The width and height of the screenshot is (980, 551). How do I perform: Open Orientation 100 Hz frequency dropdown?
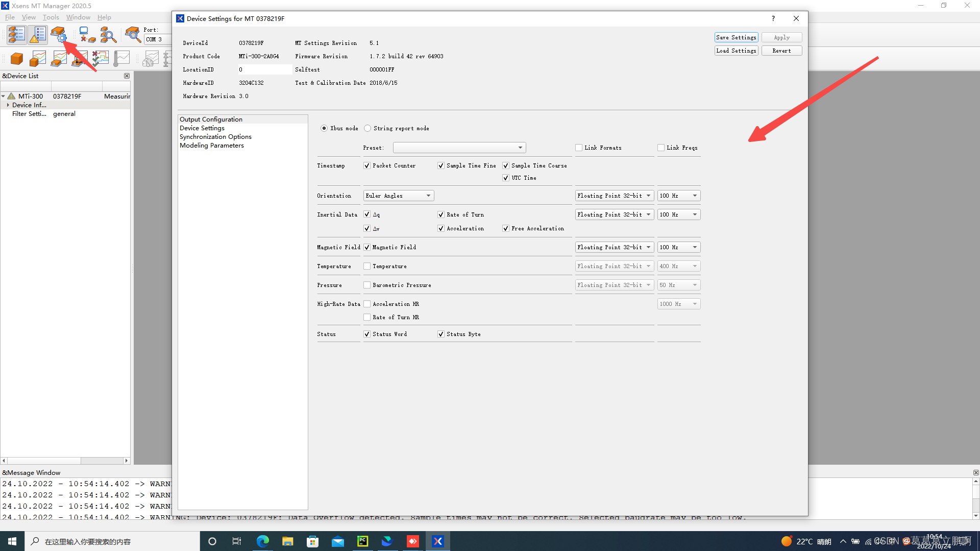pyautogui.click(x=679, y=196)
